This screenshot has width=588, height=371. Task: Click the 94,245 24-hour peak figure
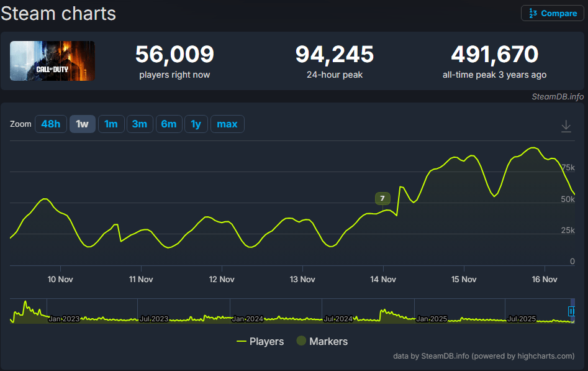pyautogui.click(x=334, y=55)
